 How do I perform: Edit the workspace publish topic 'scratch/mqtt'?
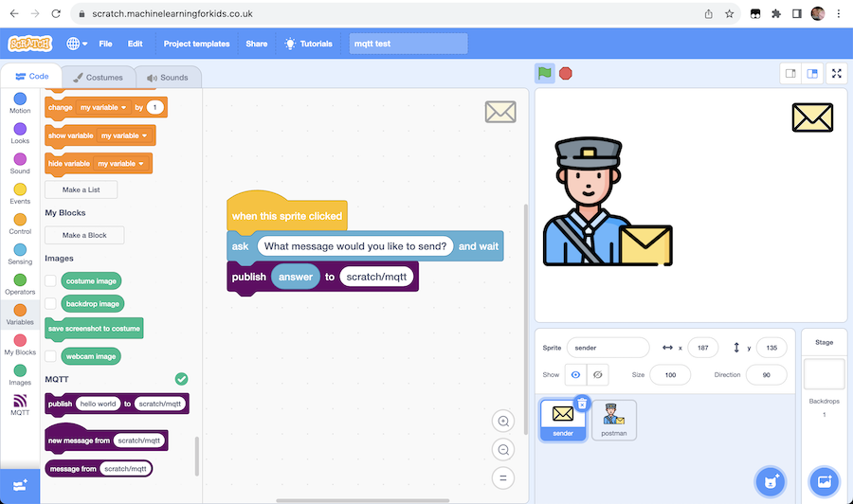point(376,277)
